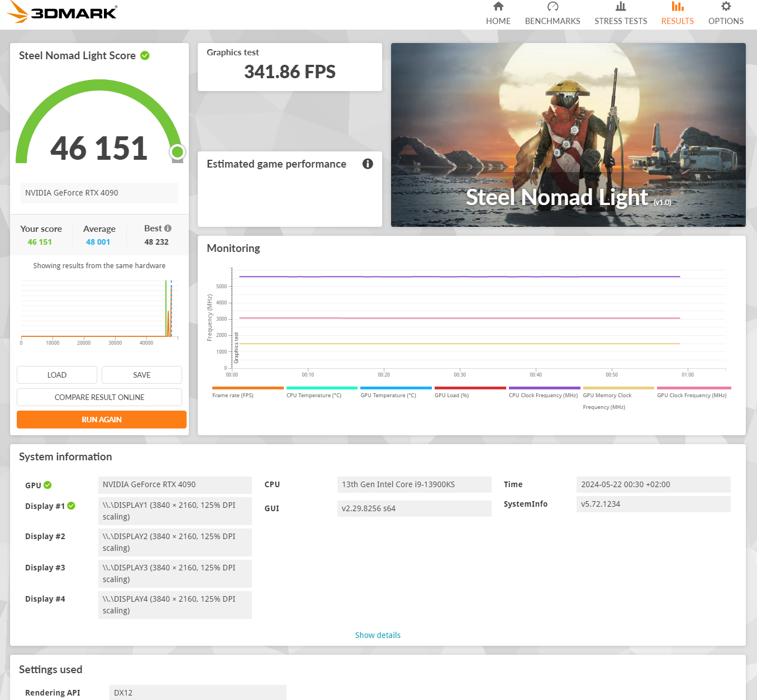Click the Home house icon
Screen dimensions: 757x700
[x=498, y=7]
